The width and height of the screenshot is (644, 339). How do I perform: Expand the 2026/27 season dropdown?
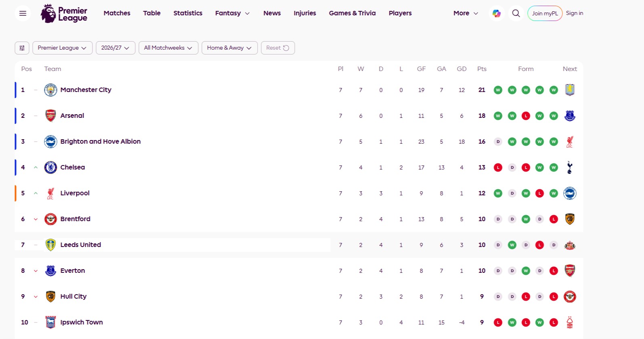tap(115, 48)
